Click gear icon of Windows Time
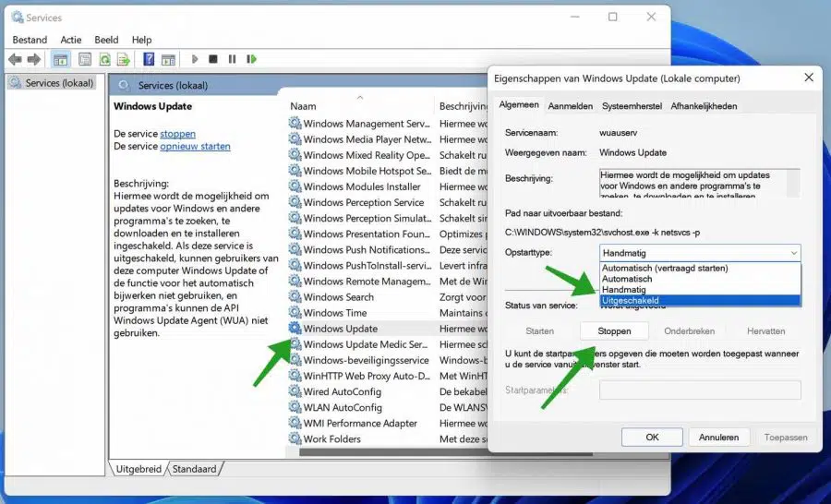Screen dimensions: 831x504 (x=295, y=313)
